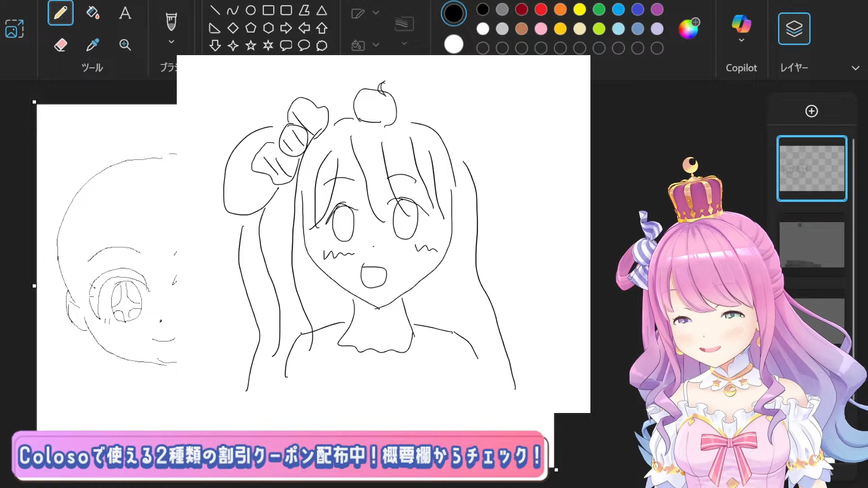Image resolution: width=868 pixels, height=488 pixels.
Task: Select secondary white Color 2 circle
Action: 453,44
